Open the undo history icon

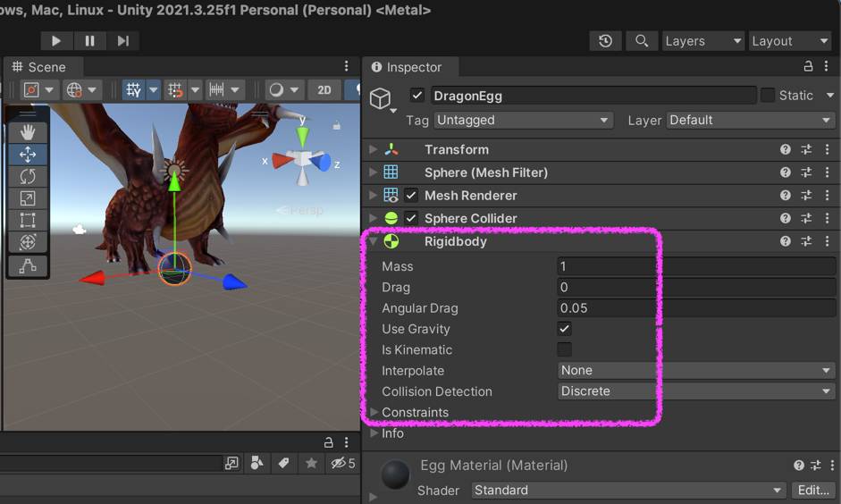tap(606, 41)
